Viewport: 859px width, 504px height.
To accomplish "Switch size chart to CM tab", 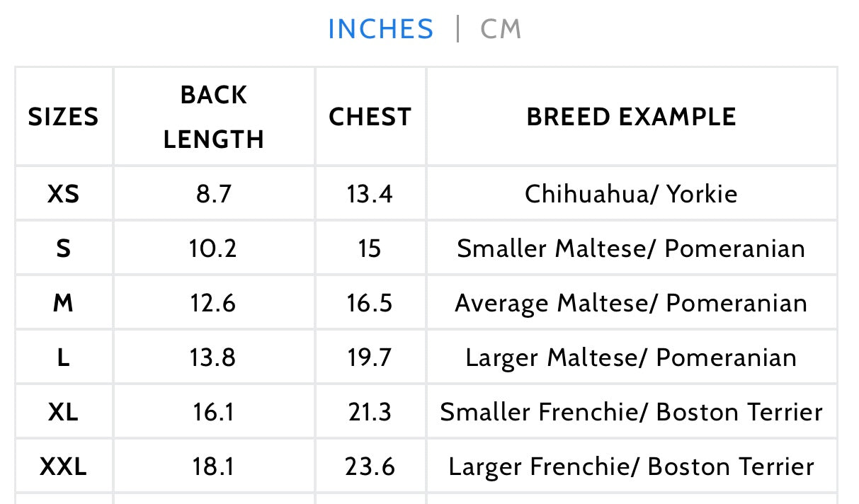I will pos(501,30).
